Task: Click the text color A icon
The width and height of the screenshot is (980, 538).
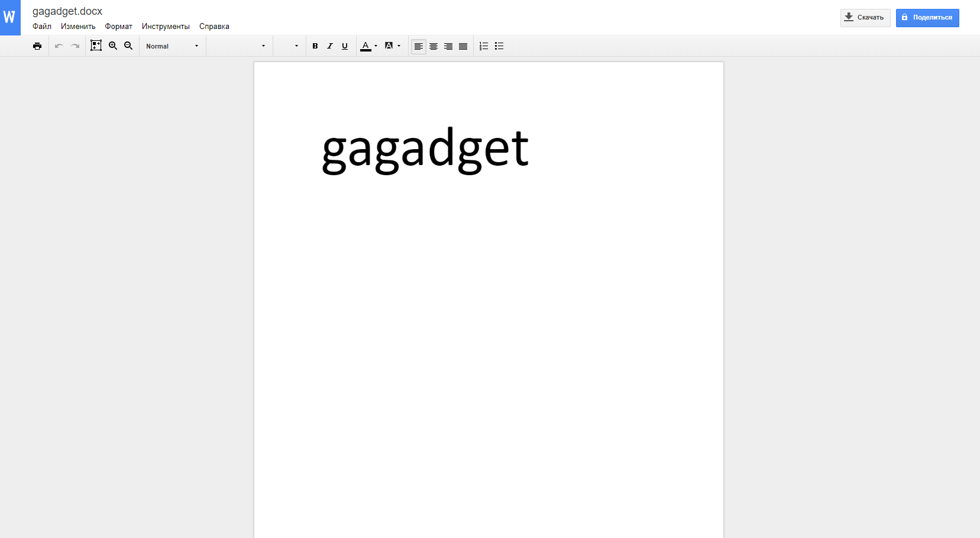Action: point(366,46)
